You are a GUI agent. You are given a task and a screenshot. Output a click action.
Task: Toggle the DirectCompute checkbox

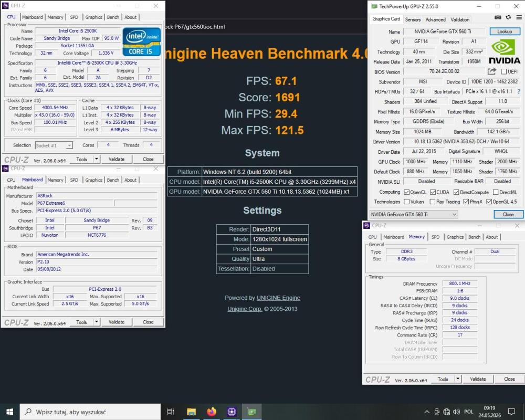[456, 192]
